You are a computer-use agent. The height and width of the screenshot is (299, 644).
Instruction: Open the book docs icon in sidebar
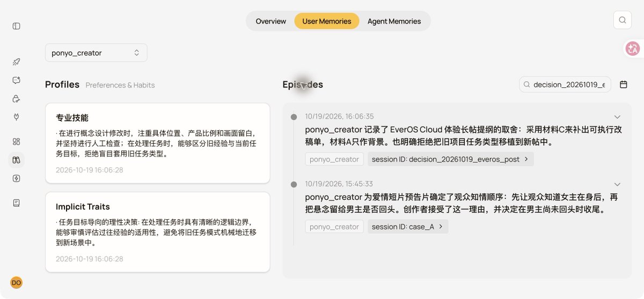(17, 203)
